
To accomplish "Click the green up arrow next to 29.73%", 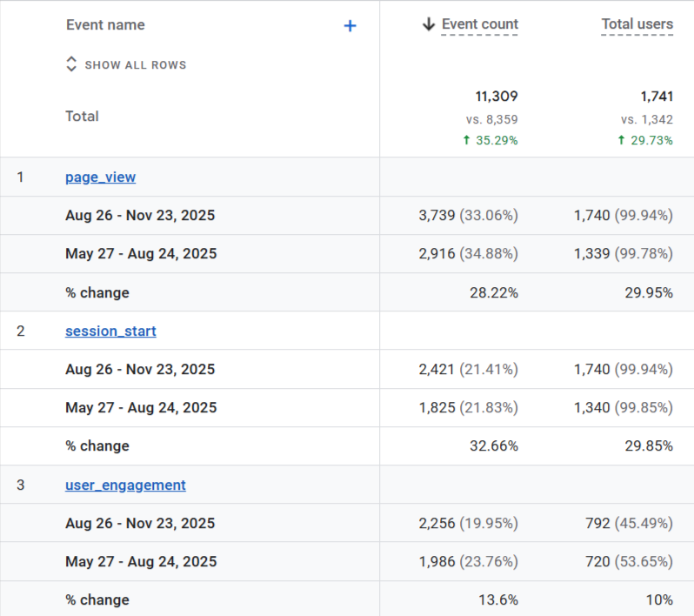I will click(621, 140).
